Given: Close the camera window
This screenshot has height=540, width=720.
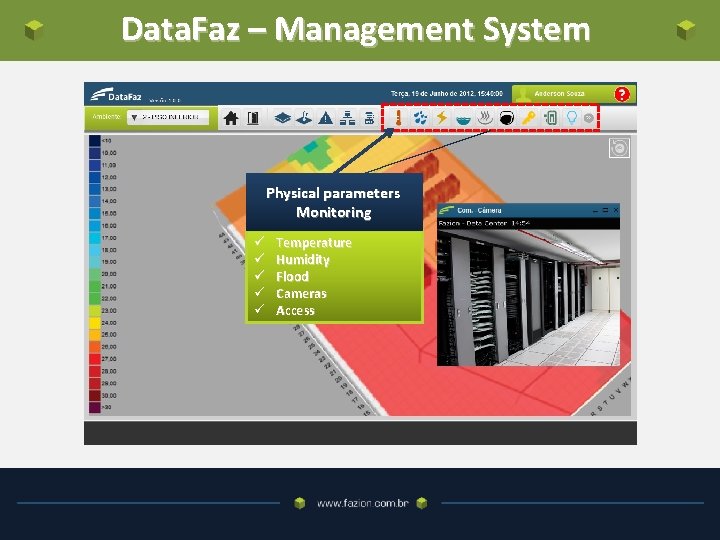Looking at the screenshot, I should tap(616, 210).
